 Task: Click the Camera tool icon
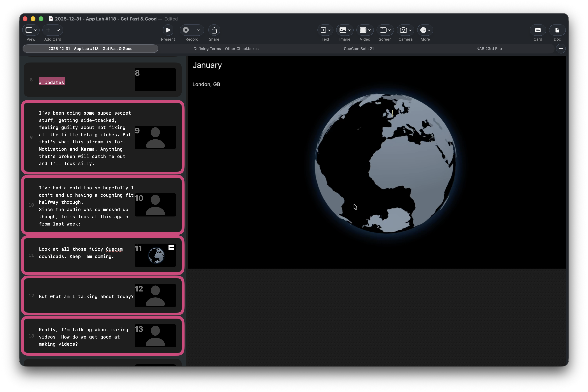[x=403, y=30]
